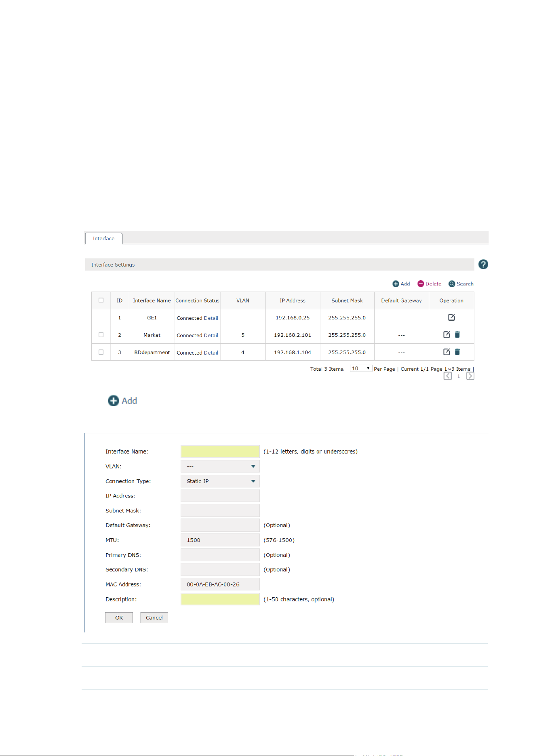Image resolution: width=535 pixels, height=756 pixels.
Task: Delete the Market interface entry
Action: [x=457, y=334]
